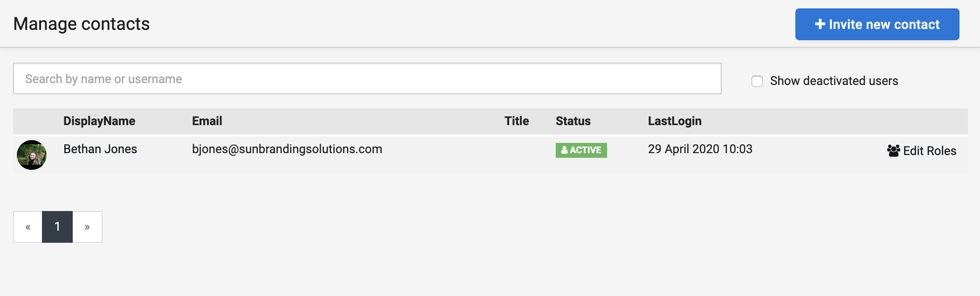Sort by Title column header
This screenshot has height=296, width=980.
pyautogui.click(x=517, y=121)
